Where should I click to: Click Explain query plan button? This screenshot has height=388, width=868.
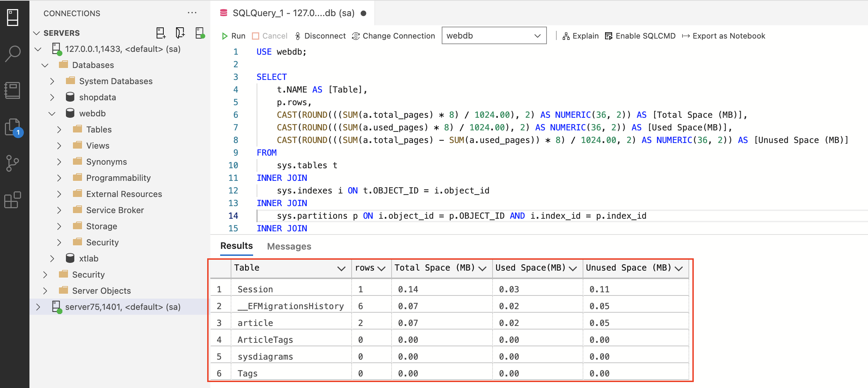click(x=581, y=36)
